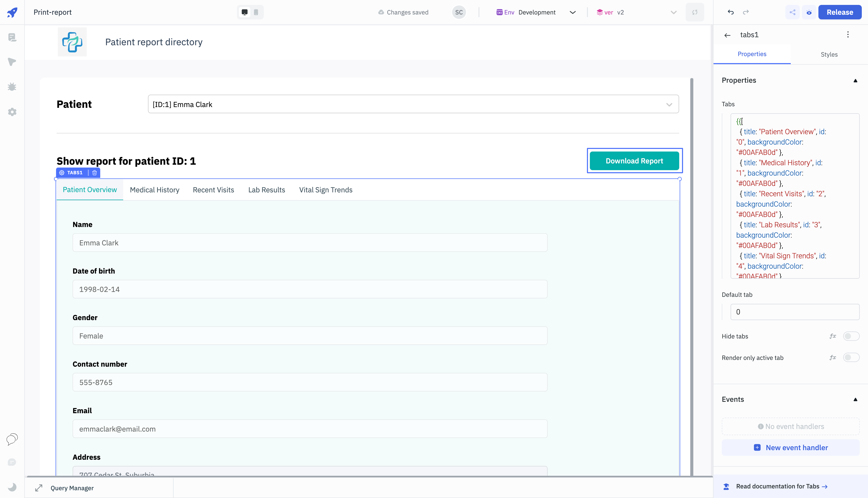Image resolution: width=868 pixels, height=498 pixels.
Task: Open the settings gear in left sidebar
Action: point(12,112)
